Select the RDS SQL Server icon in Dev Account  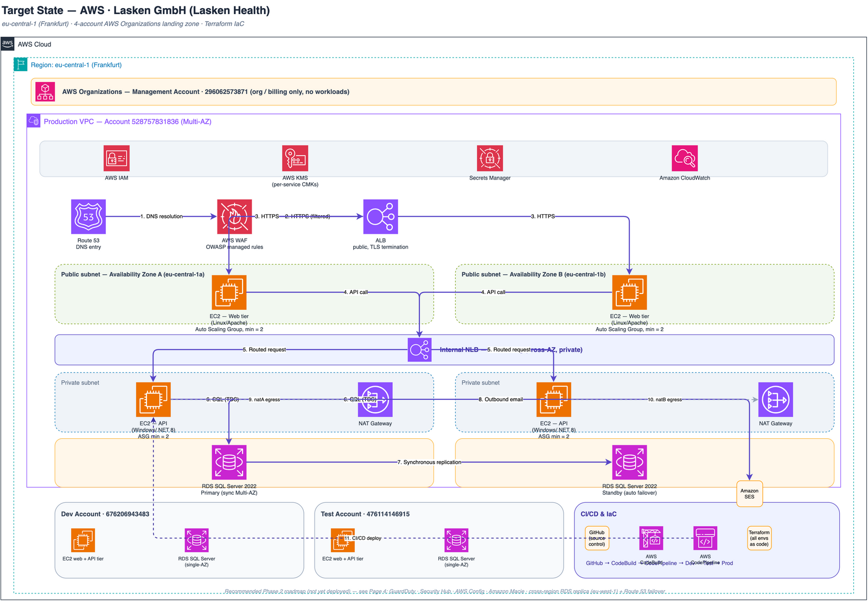[x=196, y=540]
